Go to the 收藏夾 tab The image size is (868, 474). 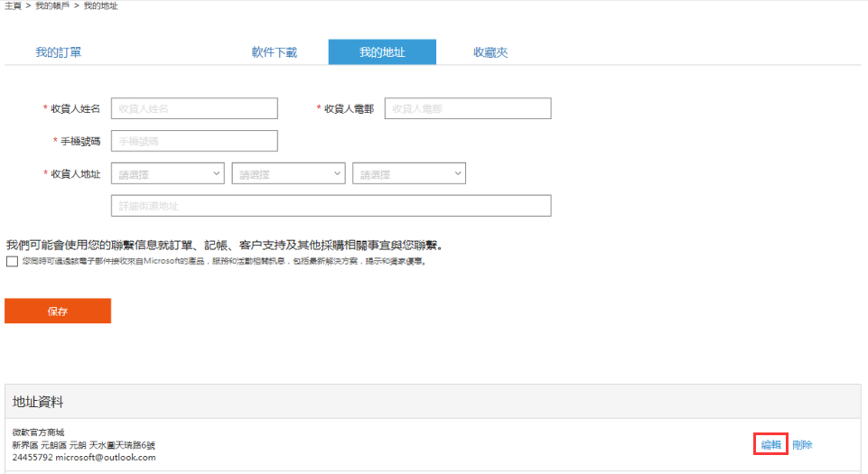(490, 52)
